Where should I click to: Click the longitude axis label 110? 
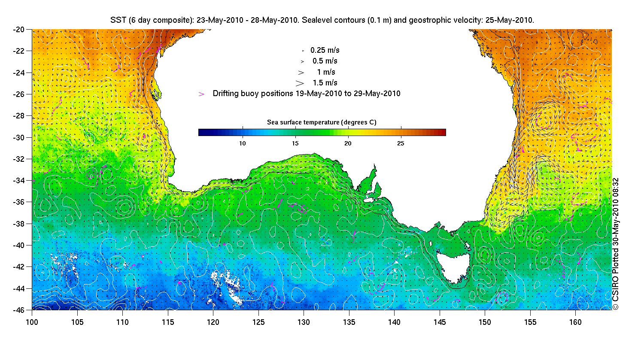(x=123, y=321)
